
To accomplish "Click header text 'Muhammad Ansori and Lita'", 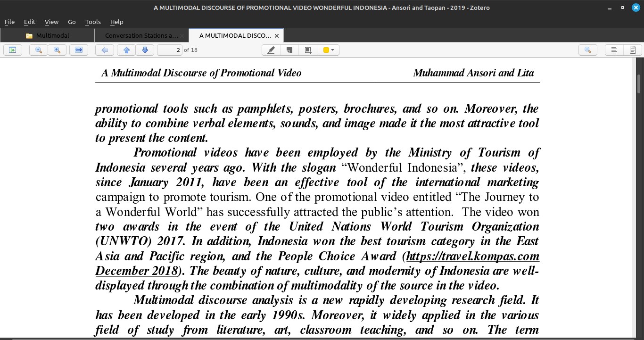I will point(473,73).
